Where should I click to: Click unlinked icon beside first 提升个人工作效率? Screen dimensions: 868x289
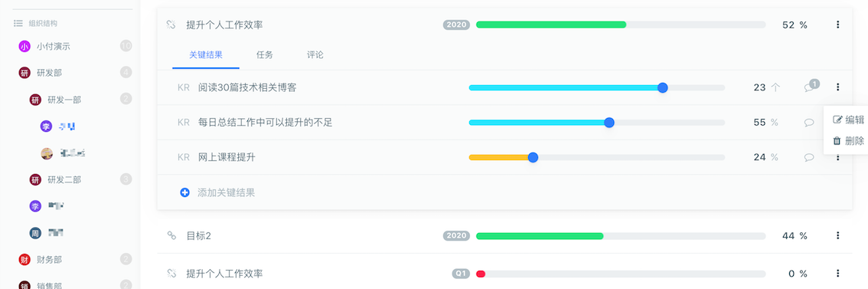171,25
